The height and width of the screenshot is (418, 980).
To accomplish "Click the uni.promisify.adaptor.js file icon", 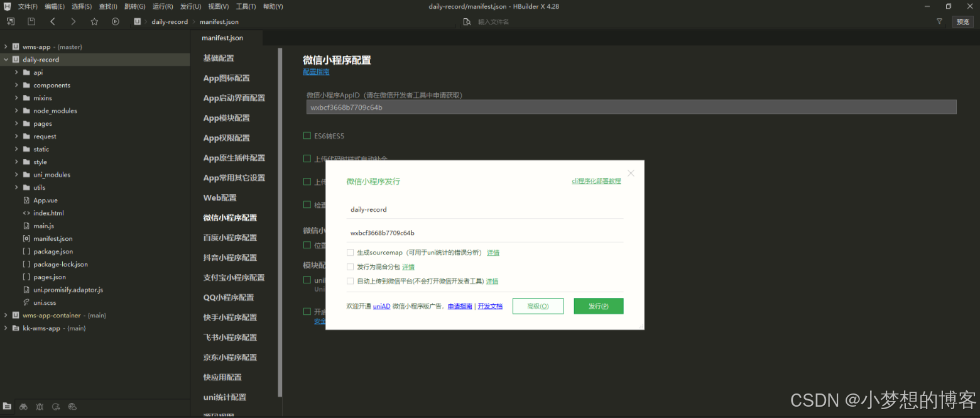I will [x=26, y=290].
